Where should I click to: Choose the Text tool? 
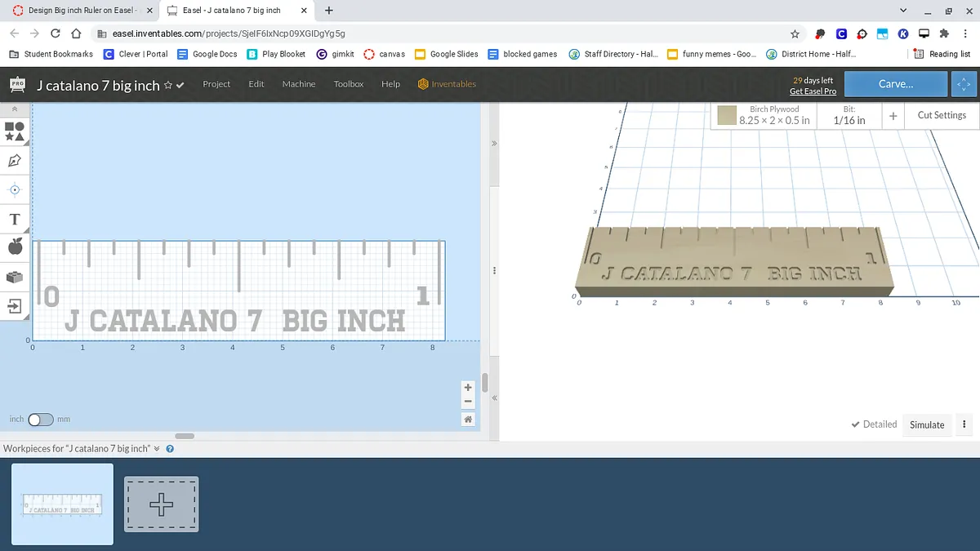pos(15,220)
